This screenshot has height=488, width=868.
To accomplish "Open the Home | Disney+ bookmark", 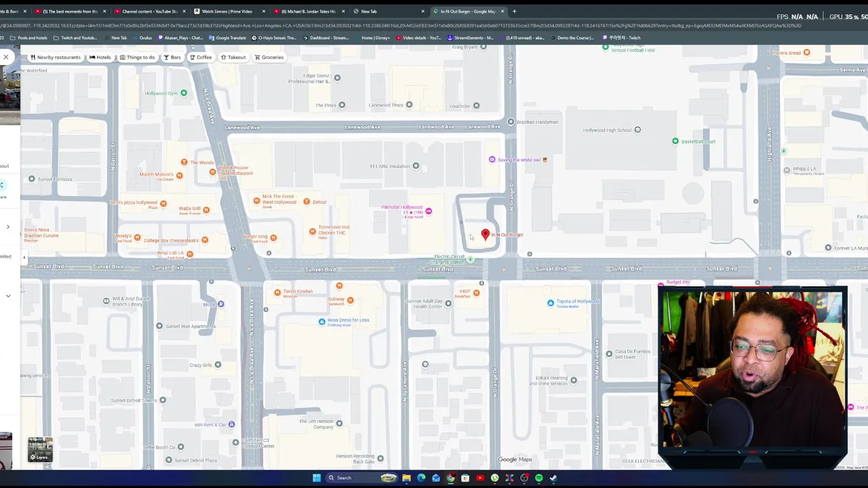I will (x=373, y=38).
